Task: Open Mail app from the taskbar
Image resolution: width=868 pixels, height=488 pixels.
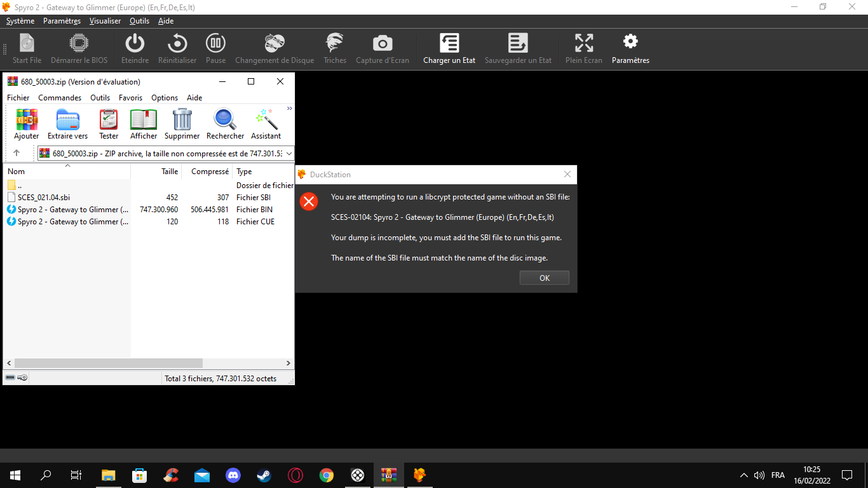Action: 202,475
